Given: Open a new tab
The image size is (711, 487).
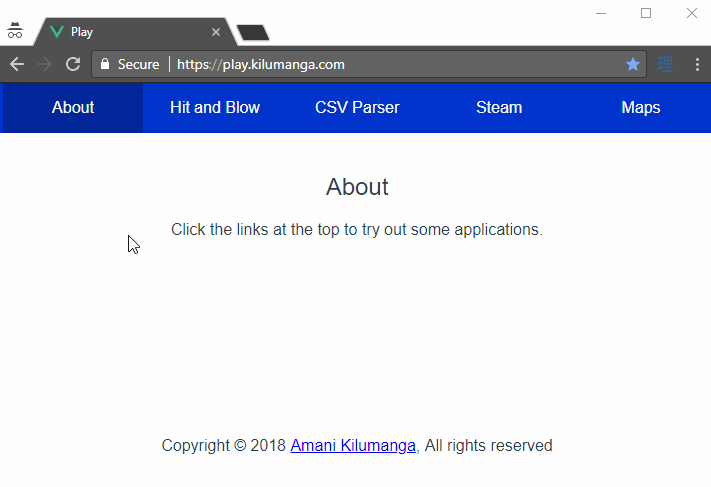Looking at the screenshot, I should [253, 33].
